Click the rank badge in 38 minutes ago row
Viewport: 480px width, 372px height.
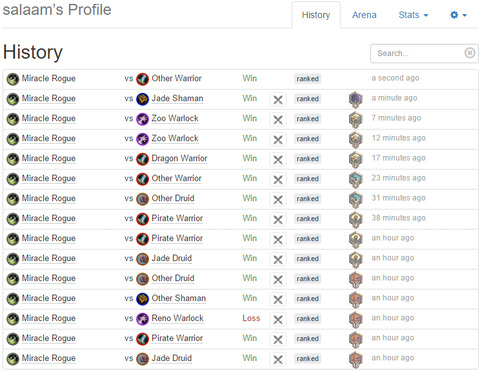click(355, 219)
